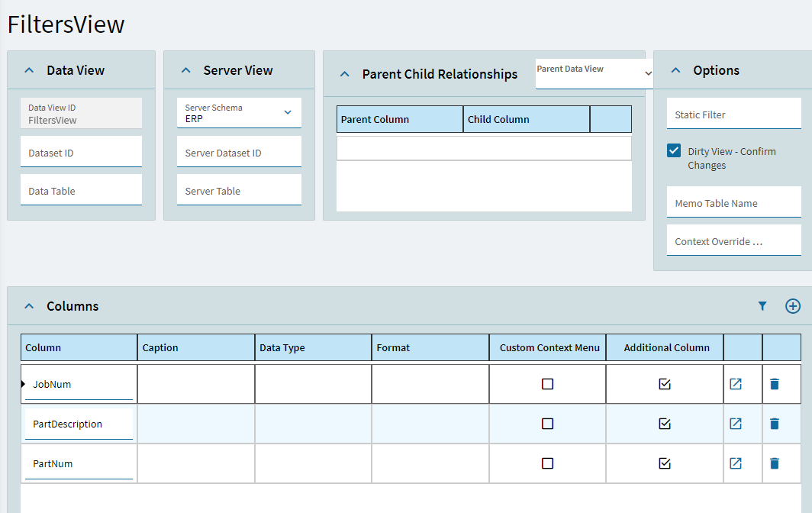
Task: Collapse the Parent Child Relationships panel
Action: coord(345,74)
